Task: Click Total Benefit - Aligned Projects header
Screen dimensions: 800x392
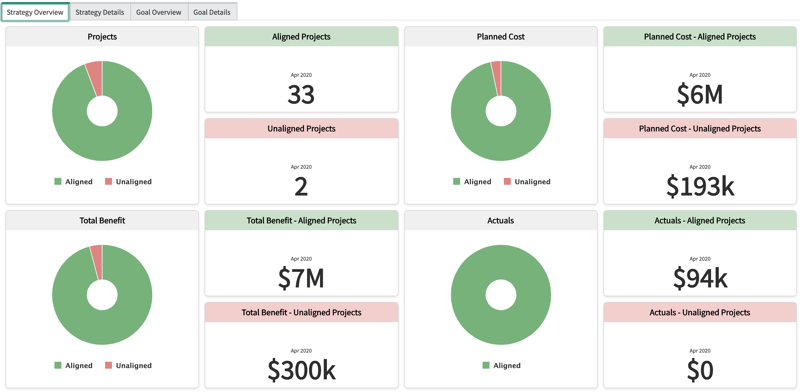Action: pyautogui.click(x=301, y=220)
